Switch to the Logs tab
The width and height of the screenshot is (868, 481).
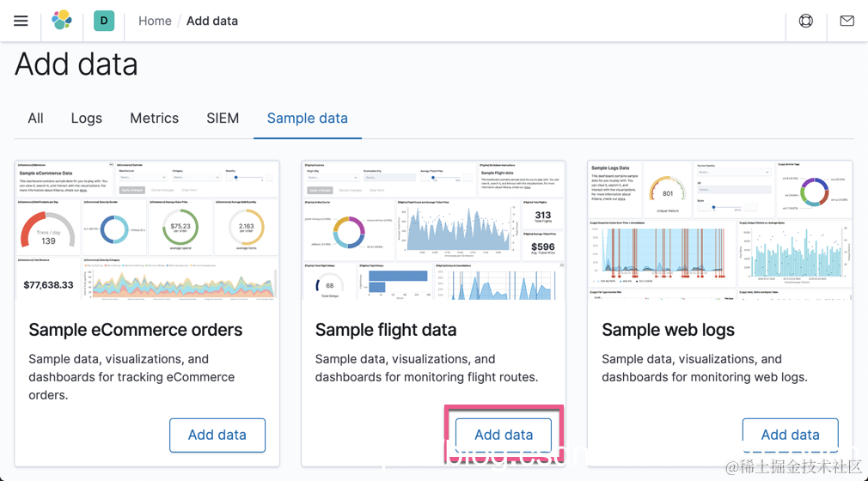[86, 119]
